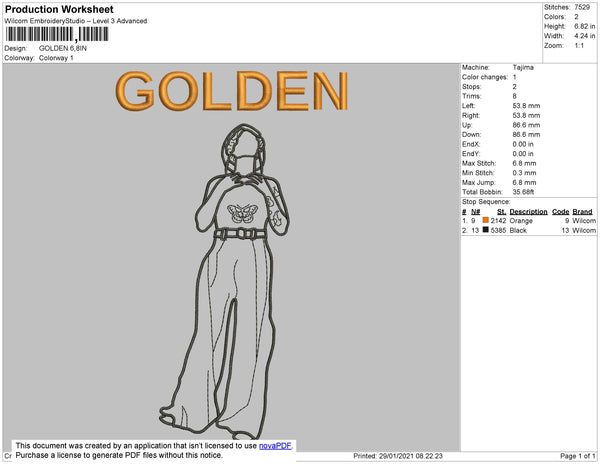Click the 'Stop Sequence:' heading

click(x=486, y=202)
